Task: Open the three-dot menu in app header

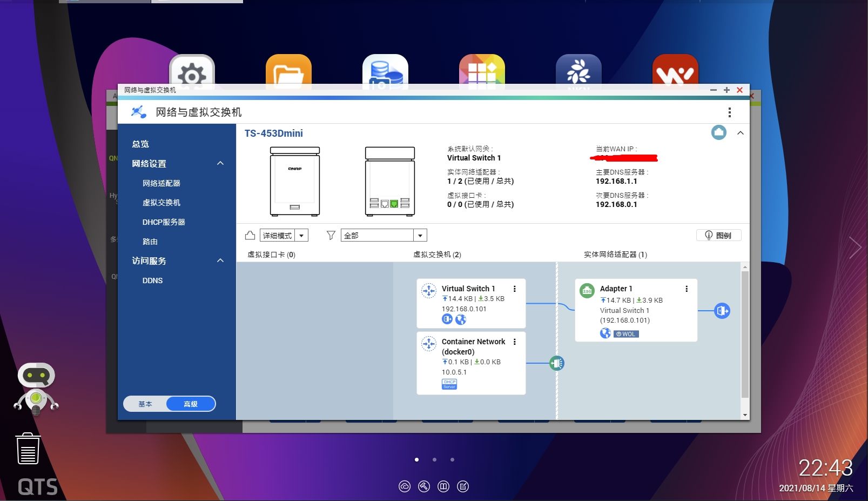Action: 730,112
